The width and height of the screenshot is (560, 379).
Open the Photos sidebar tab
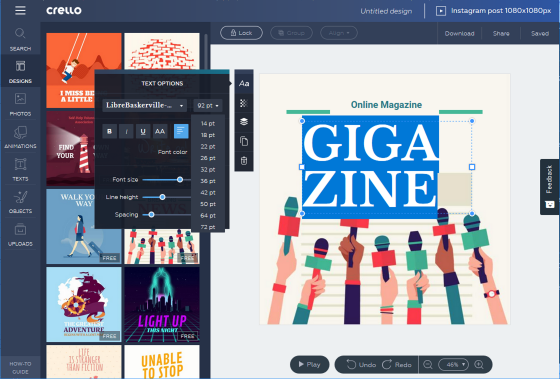[20, 104]
